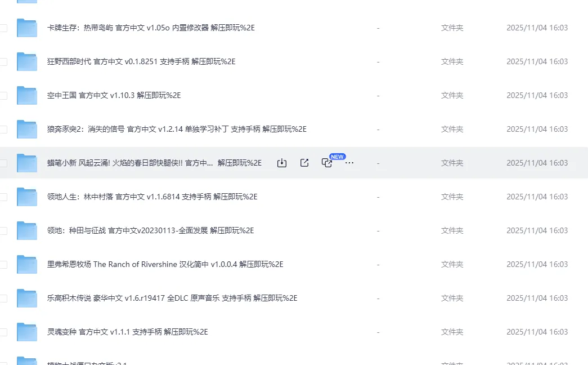This screenshot has width=588, height=365.
Task: Open 领地：种田与征战 官方中文v20230113 folder name
Action: [x=150, y=230]
